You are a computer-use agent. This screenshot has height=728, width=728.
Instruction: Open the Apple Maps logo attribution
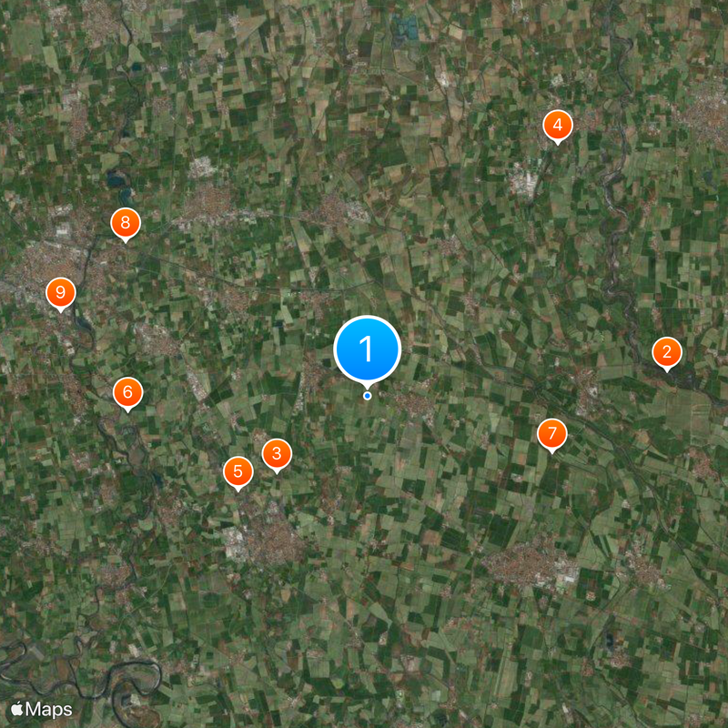pyautogui.click(x=41, y=710)
